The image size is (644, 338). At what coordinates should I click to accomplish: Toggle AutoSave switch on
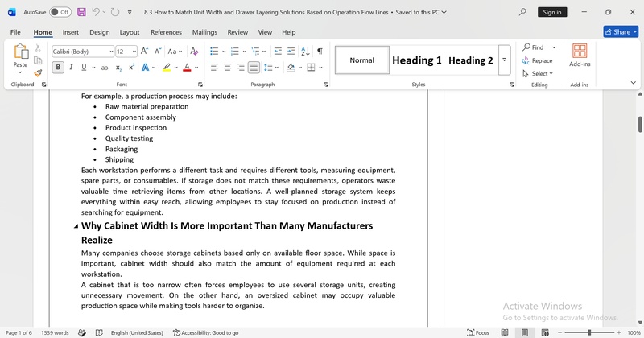click(60, 12)
